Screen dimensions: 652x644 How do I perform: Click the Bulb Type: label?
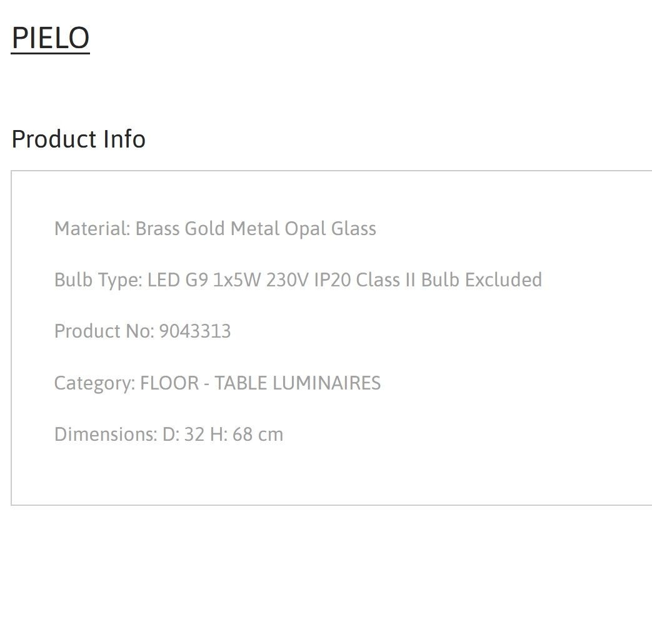(99, 280)
